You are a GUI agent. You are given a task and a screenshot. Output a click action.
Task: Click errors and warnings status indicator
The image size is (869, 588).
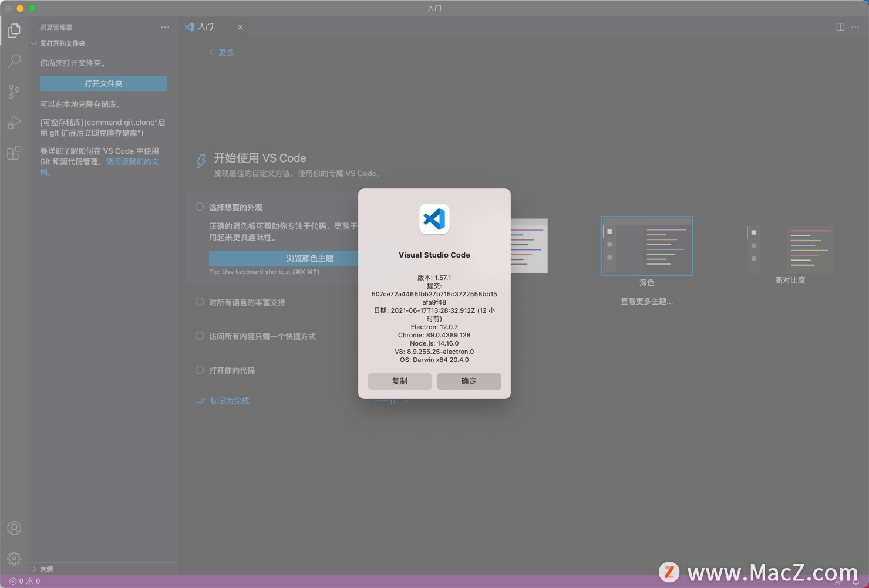coord(25,582)
